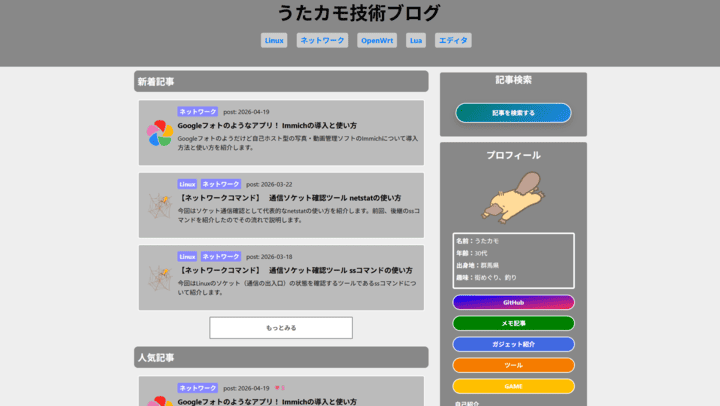The width and height of the screenshot is (720, 406).
Task: Click the ssコマンド article description text
Action: pos(297,288)
